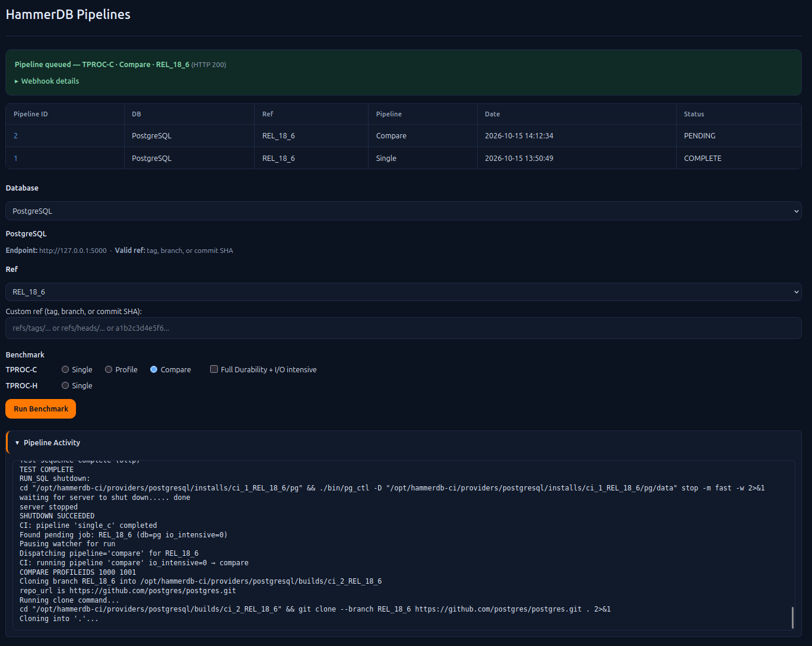Screen dimensions: 812x646
Task: Click the date 2026-10-15 14:12:34
Action: click(519, 136)
